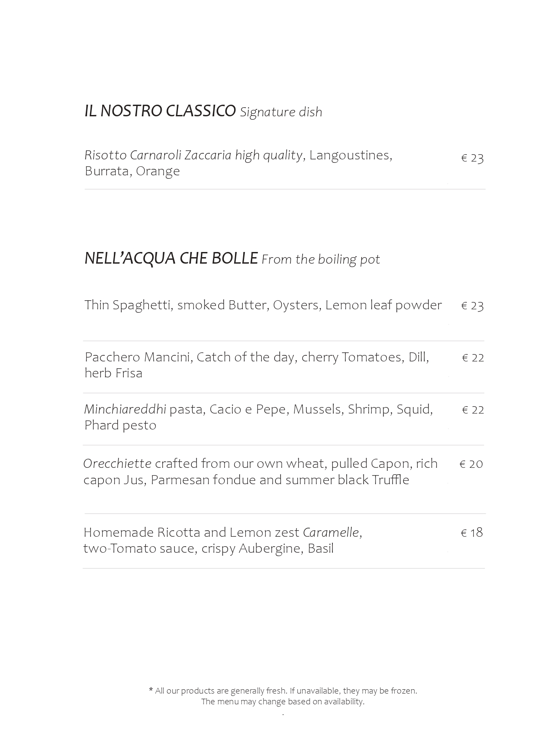
Task: Click the Risotto Carnaroli Zaccaria dish description
Action: coord(238,163)
